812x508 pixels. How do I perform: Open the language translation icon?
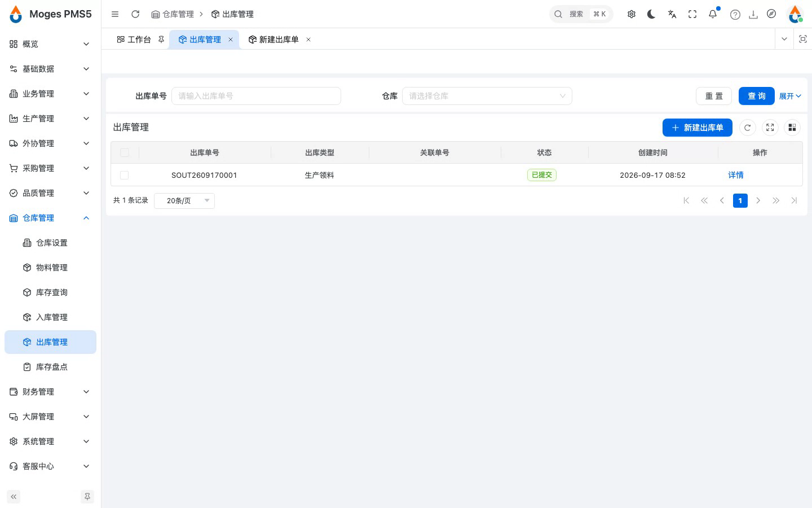[x=672, y=14]
